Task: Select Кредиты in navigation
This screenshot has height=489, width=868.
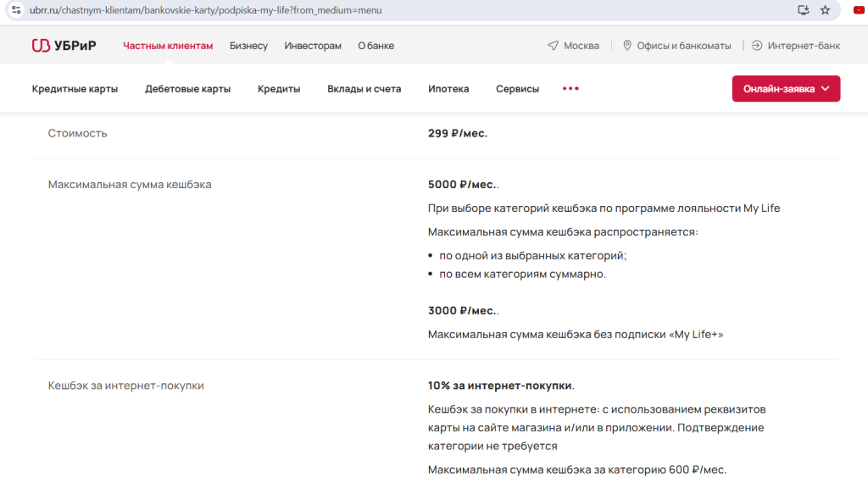Action: pyautogui.click(x=279, y=89)
